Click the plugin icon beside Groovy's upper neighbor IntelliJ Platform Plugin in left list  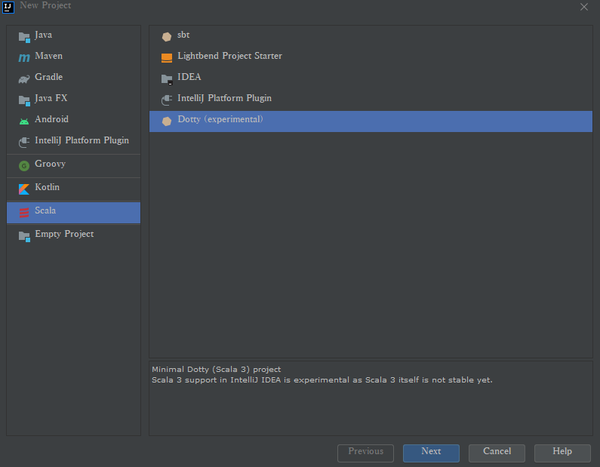pyautogui.click(x=24, y=142)
